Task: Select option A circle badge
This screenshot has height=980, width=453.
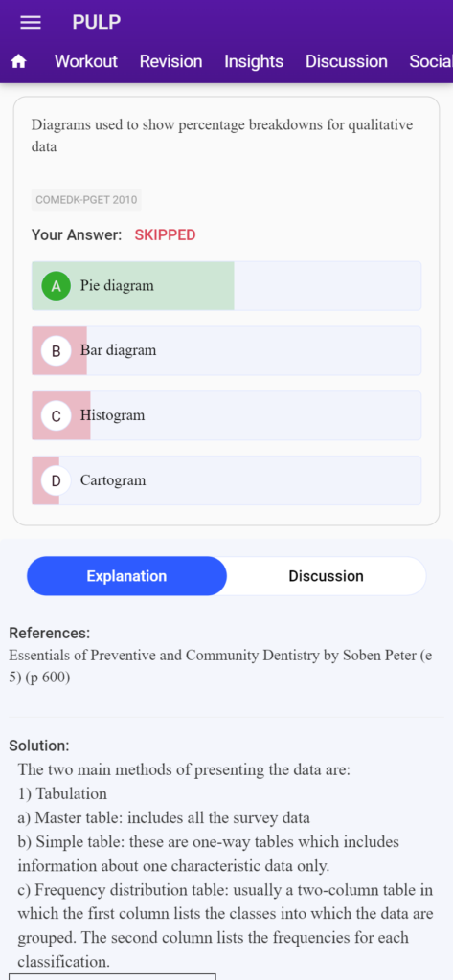Action: (x=57, y=286)
